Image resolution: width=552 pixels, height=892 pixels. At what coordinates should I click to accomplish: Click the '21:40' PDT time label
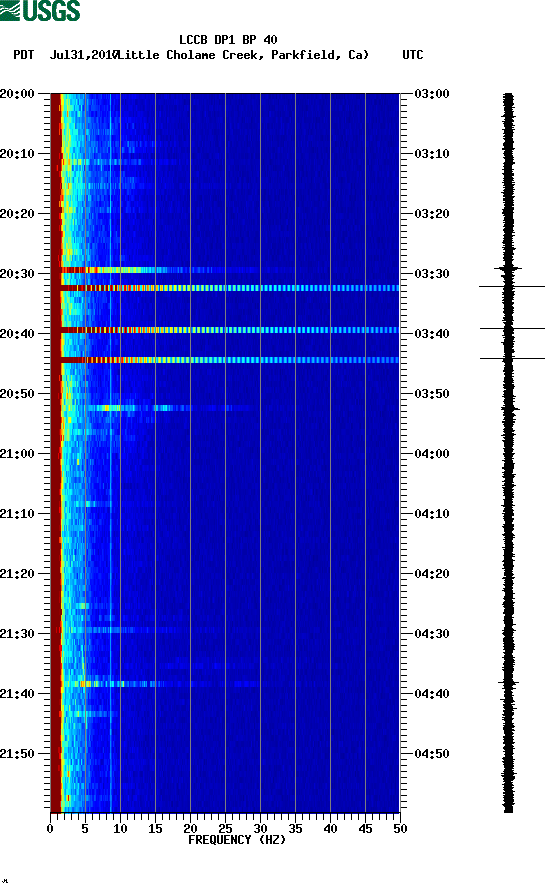[17, 694]
